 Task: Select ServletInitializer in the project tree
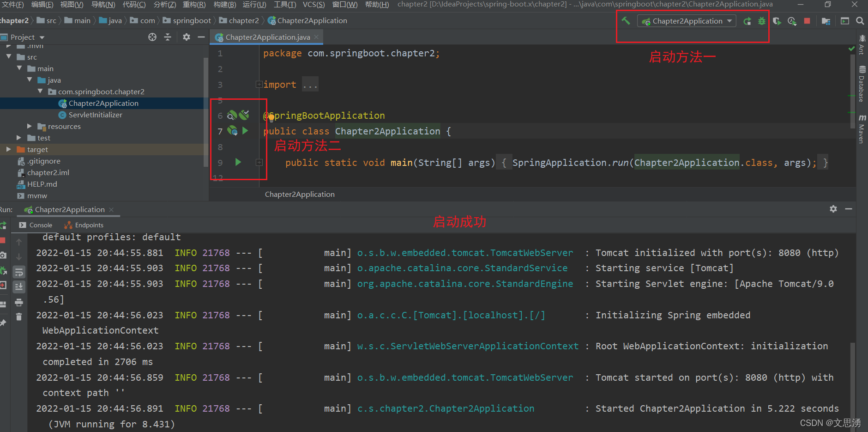[x=95, y=115]
